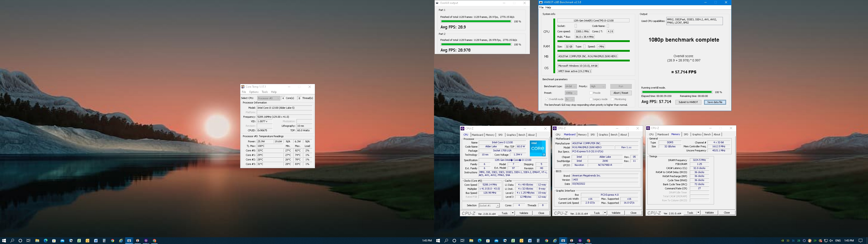Click the NVIDIA tray icon
Screen dimensions: 868x244
click(x=783, y=241)
